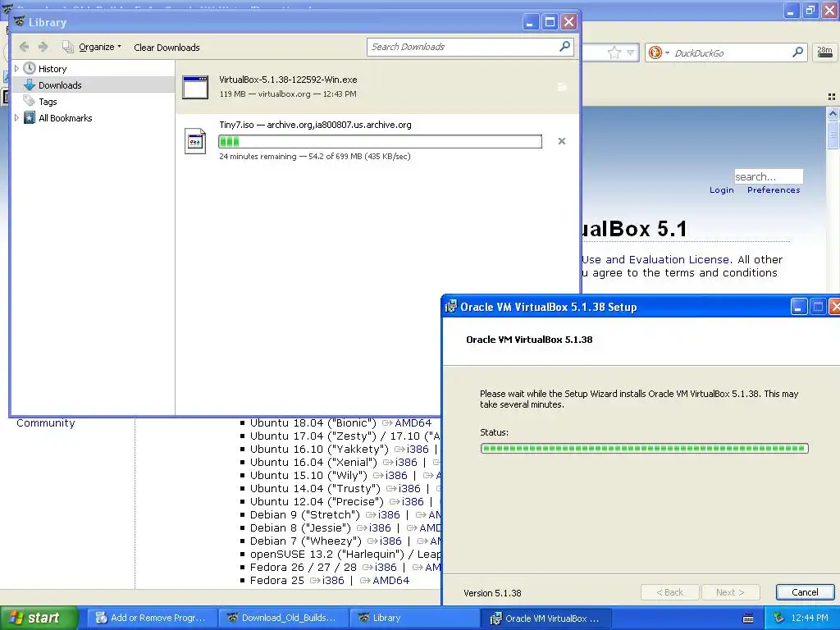Click VirtualBox Setup title bar icon
Viewport: 840px width, 630px height.
[x=451, y=307]
